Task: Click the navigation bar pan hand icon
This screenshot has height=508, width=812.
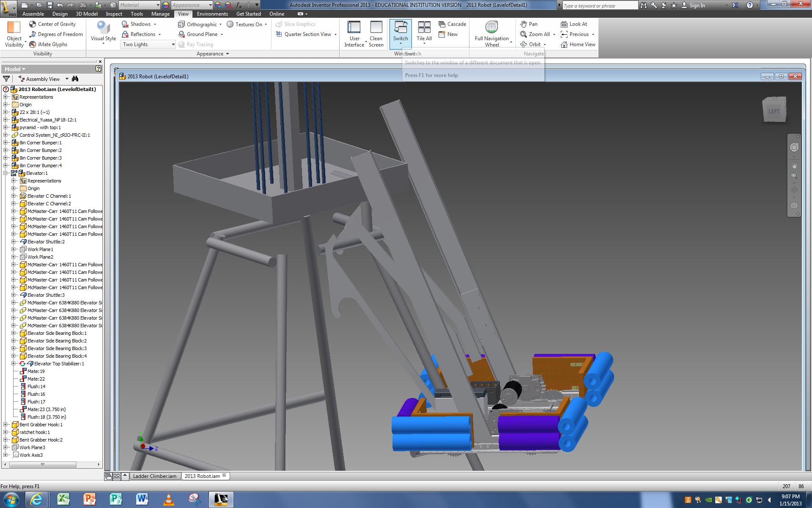Action: click(794, 166)
